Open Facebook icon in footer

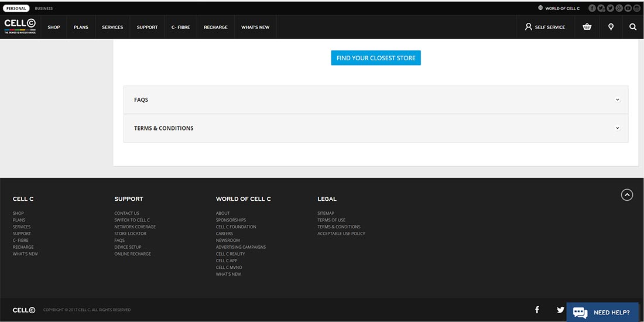pyautogui.click(x=537, y=310)
